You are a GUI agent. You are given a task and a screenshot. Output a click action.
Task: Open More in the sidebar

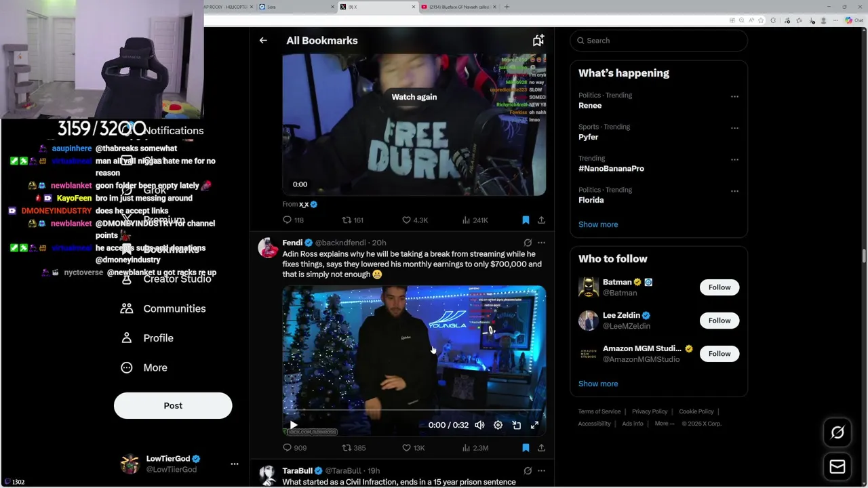144,367
